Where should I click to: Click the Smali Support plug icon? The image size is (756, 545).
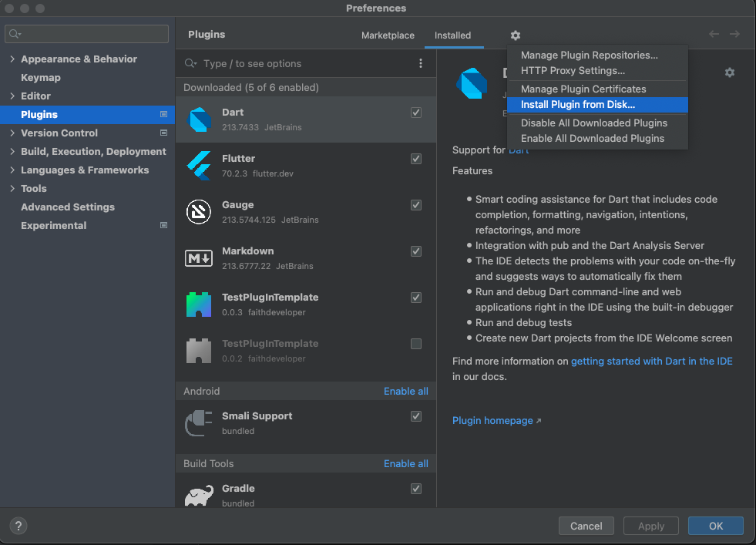(x=199, y=423)
